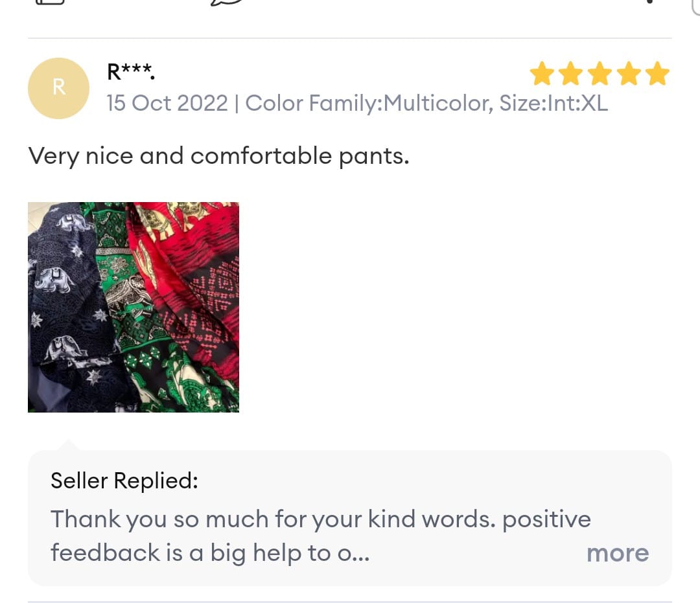Screen dimensions: 700x603
Task: Open the cut-off options dot at top right
Action: (x=650, y=2)
